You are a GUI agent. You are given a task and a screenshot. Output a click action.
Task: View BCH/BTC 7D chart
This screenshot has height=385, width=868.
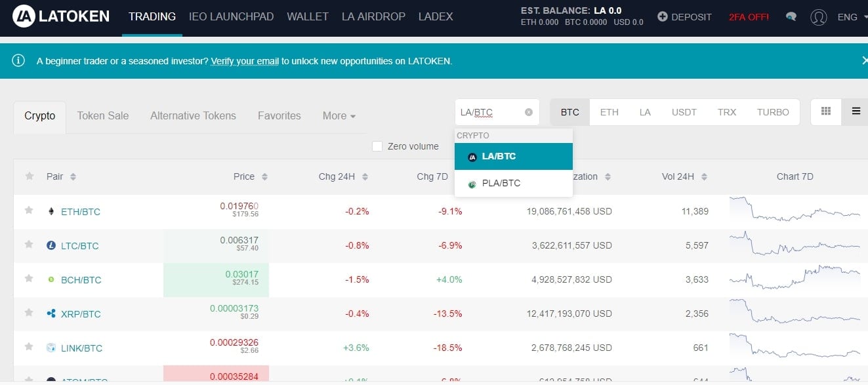tap(795, 278)
